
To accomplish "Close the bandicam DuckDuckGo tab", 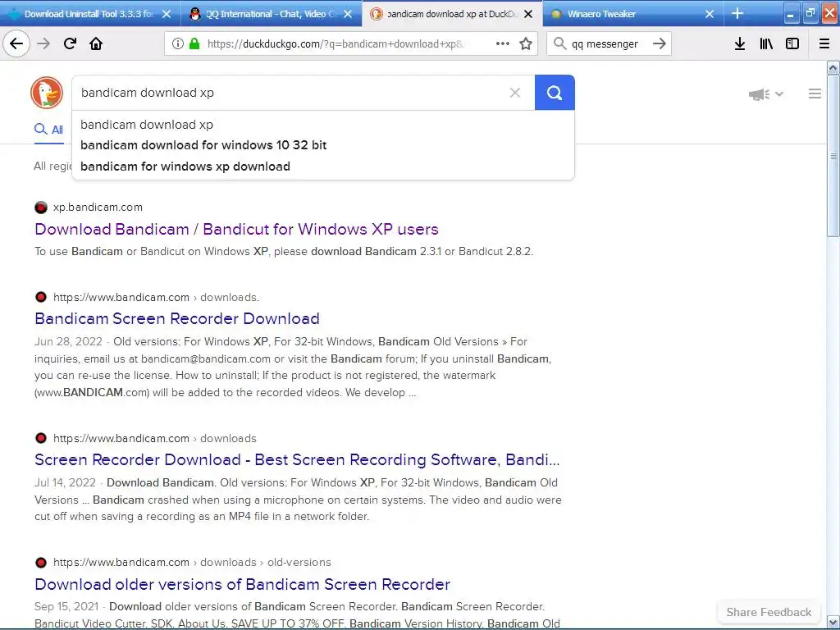I will (x=528, y=14).
